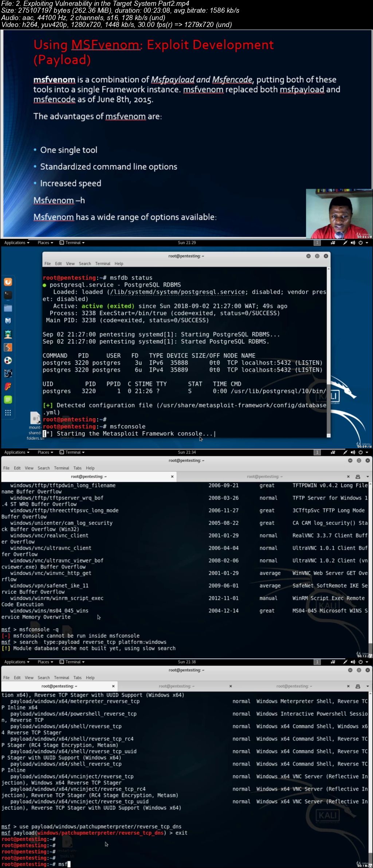Screen dimensions: 373x868
Task: Show all applications grid in dock
Action: click(x=8, y=413)
